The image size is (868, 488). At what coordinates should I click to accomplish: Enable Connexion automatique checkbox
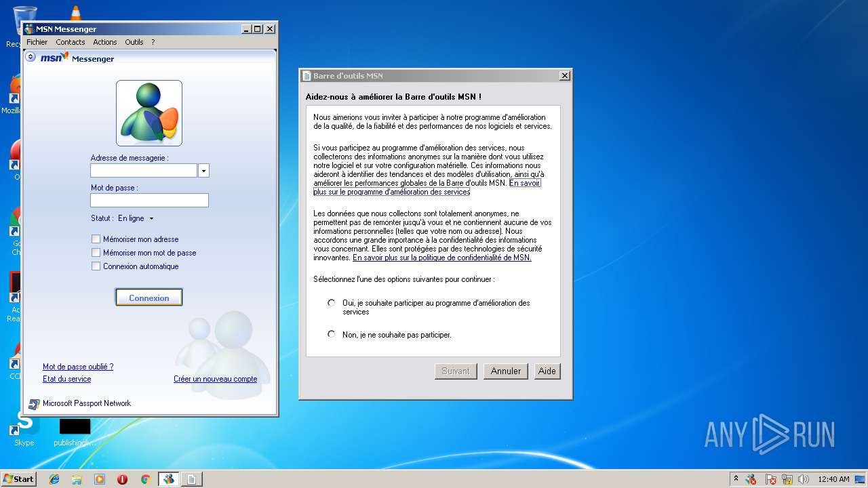pos(96,266)
